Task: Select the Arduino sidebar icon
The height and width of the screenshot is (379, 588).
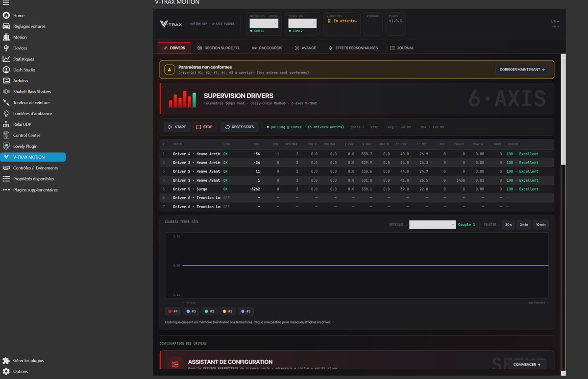Action: click(x=6, y=81)
